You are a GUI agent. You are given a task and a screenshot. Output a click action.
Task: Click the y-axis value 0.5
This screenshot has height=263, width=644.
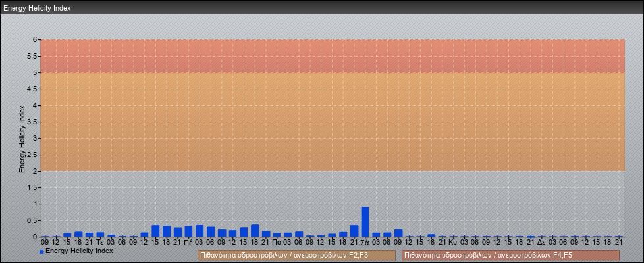pyautogui.click(x=33, y=220)
